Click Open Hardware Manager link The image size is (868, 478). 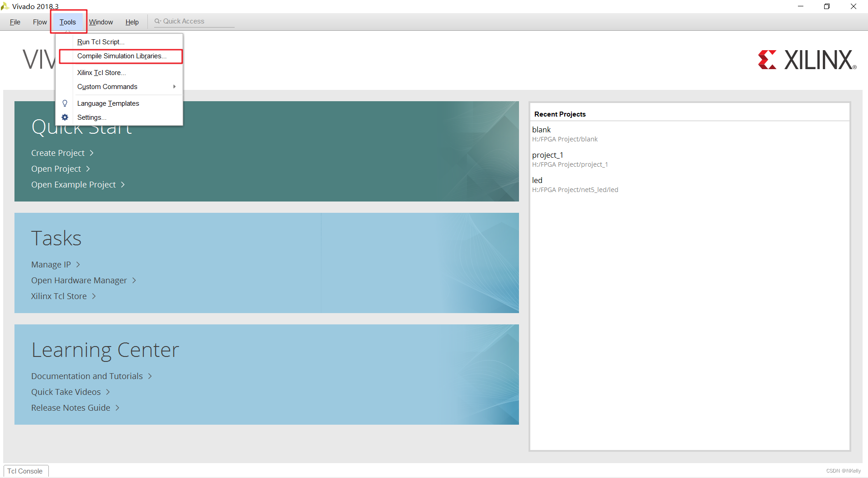tap(79, 281)
